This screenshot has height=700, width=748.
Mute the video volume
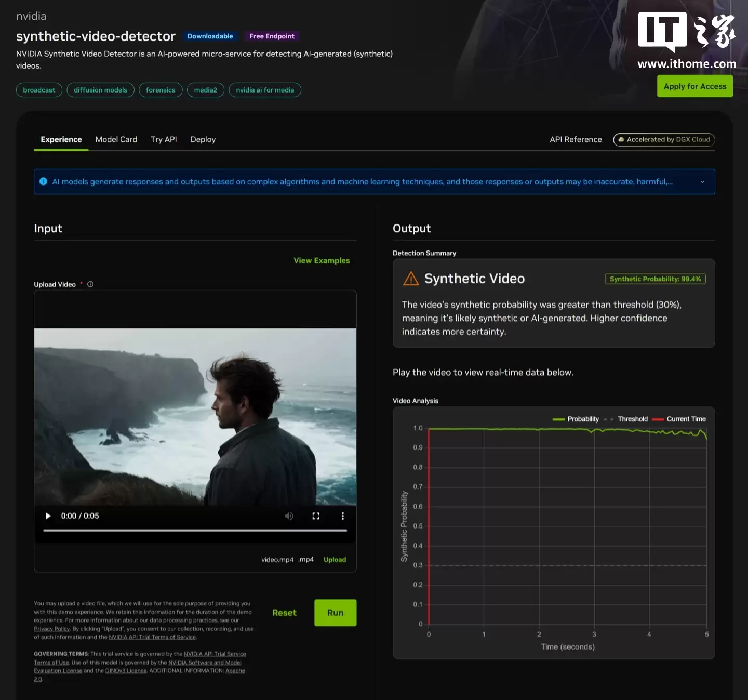point(289,516)
